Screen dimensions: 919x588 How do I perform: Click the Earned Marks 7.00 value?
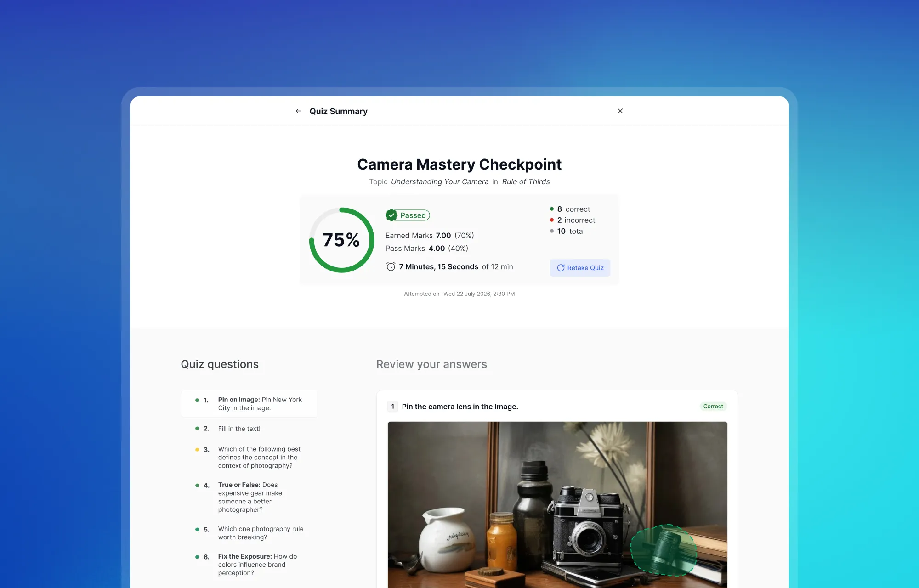(443, 236)
